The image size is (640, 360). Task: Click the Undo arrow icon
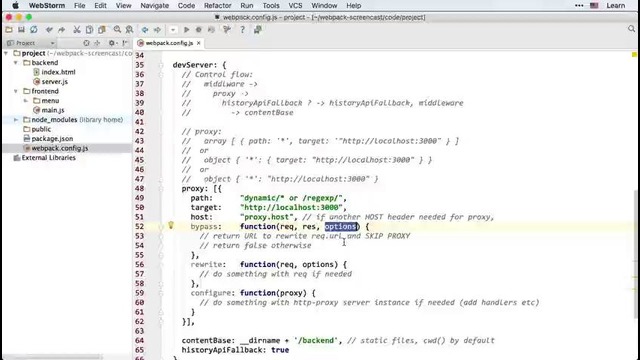click(49, 30)
